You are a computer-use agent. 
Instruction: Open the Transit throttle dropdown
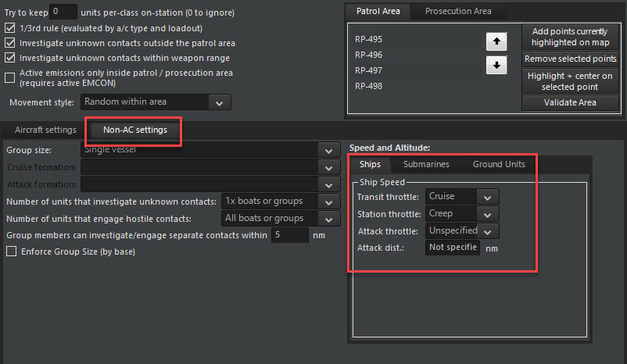coord(488,197)
